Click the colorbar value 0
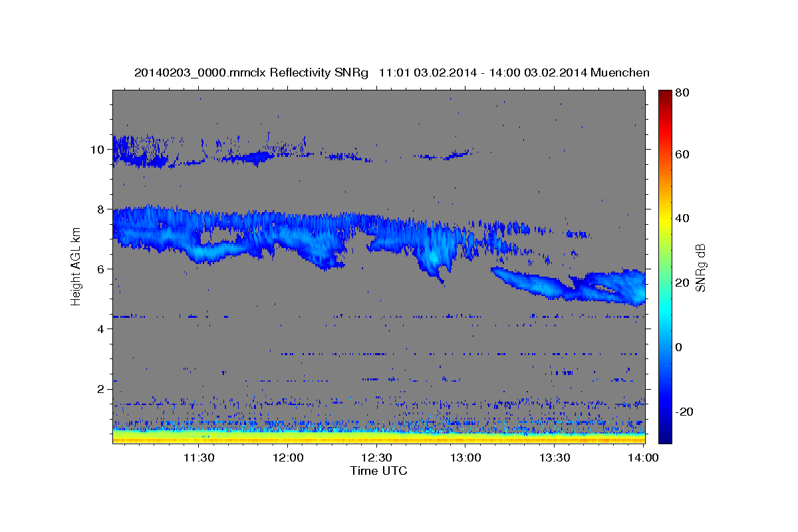798x532 pixels. click(680, 346)
